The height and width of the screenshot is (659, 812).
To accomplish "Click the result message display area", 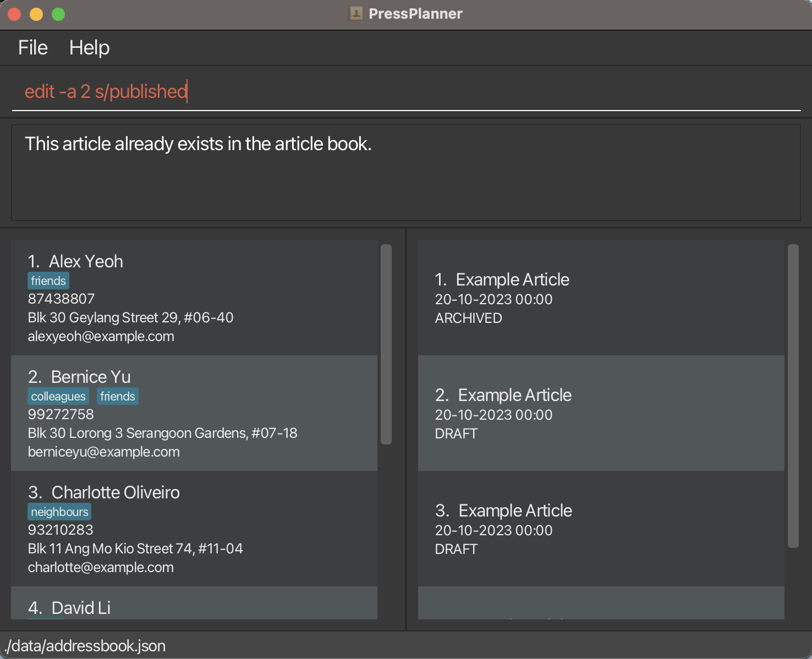I will (406, 173).
